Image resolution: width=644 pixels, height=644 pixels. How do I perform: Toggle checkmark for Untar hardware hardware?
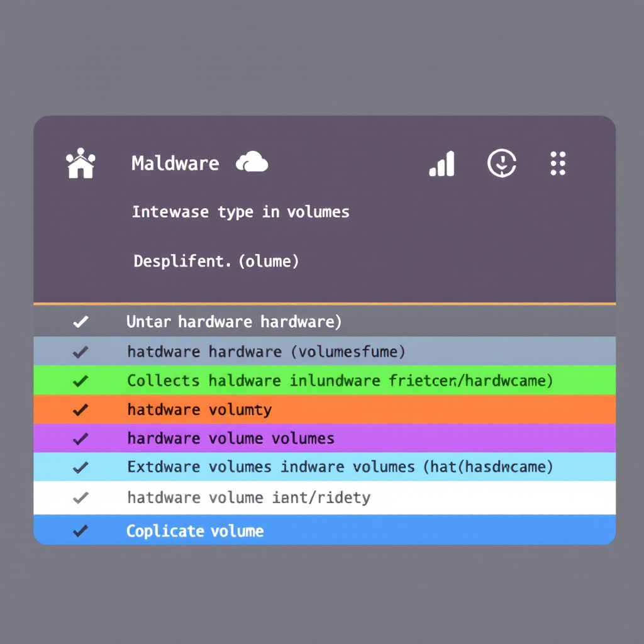(x=80, y=321)
